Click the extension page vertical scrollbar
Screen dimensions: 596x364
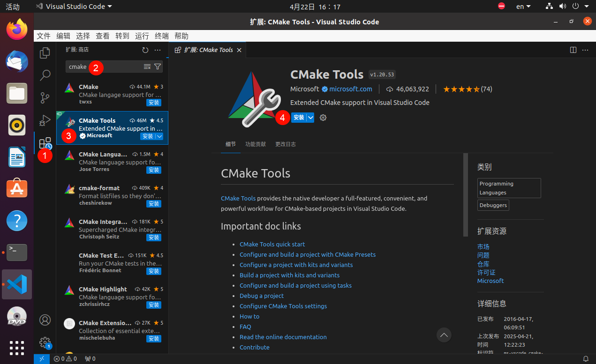pos(466,194)
